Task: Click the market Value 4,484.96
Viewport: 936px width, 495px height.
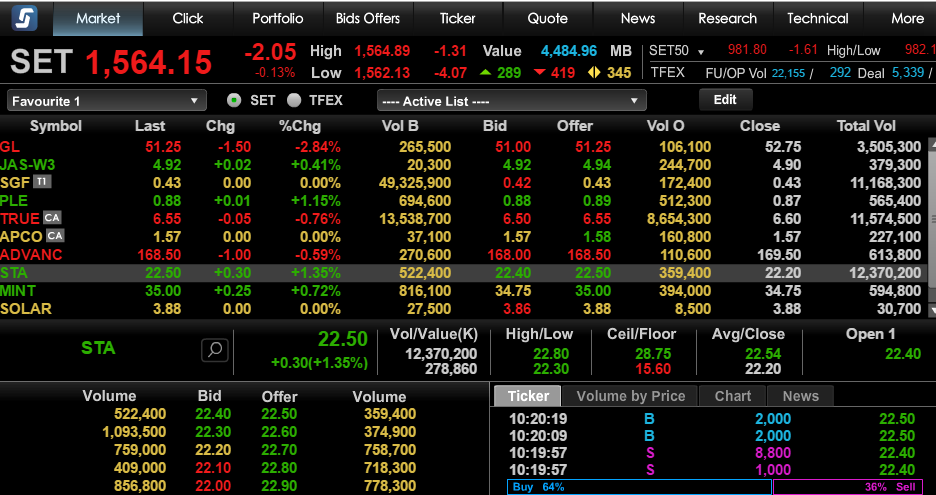Action: (x=569, y=51)
